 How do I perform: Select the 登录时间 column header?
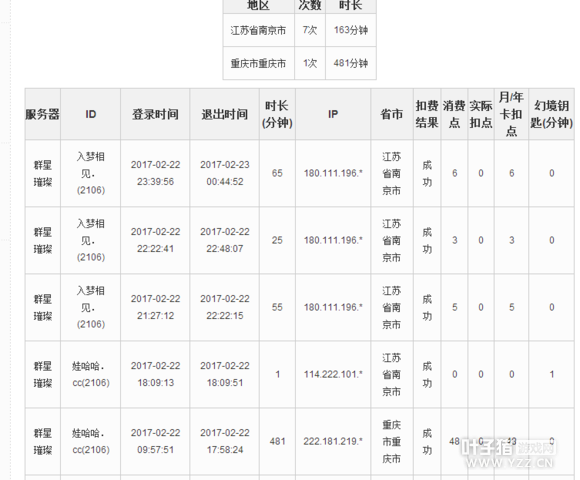(155, 114)
